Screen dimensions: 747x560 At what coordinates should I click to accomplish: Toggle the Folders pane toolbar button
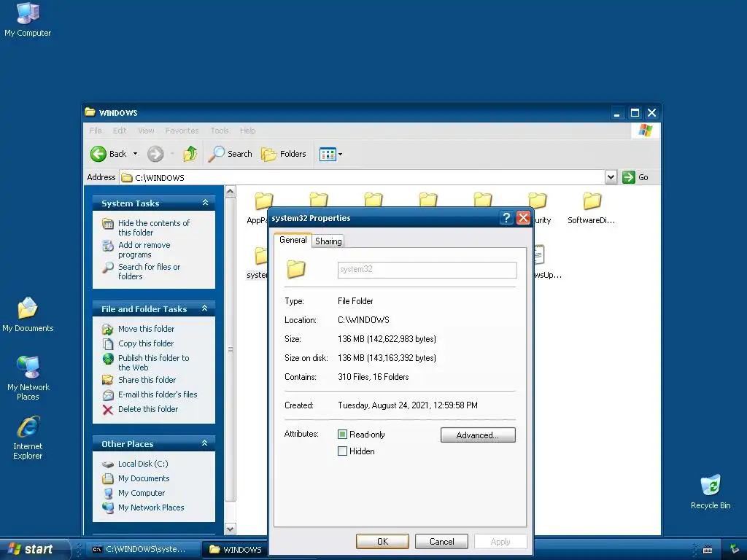[284, 154]
